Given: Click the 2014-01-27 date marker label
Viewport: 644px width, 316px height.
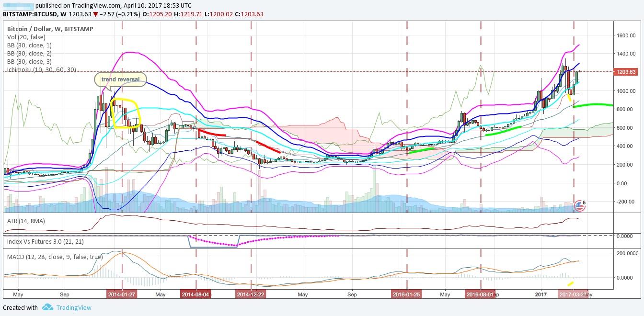Looking at the screenshot, I should click(122, 294).
